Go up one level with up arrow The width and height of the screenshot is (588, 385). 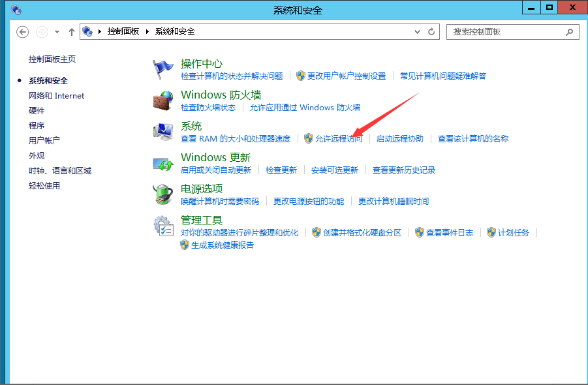[72, 31]
